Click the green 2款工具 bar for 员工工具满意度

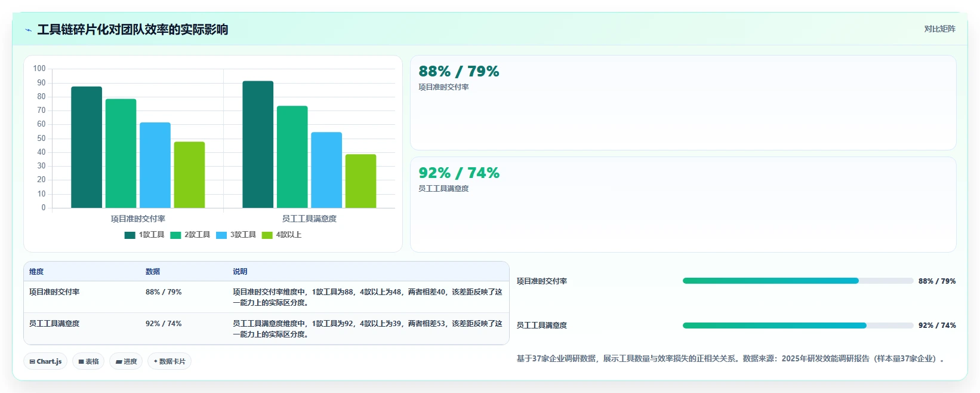292,157
